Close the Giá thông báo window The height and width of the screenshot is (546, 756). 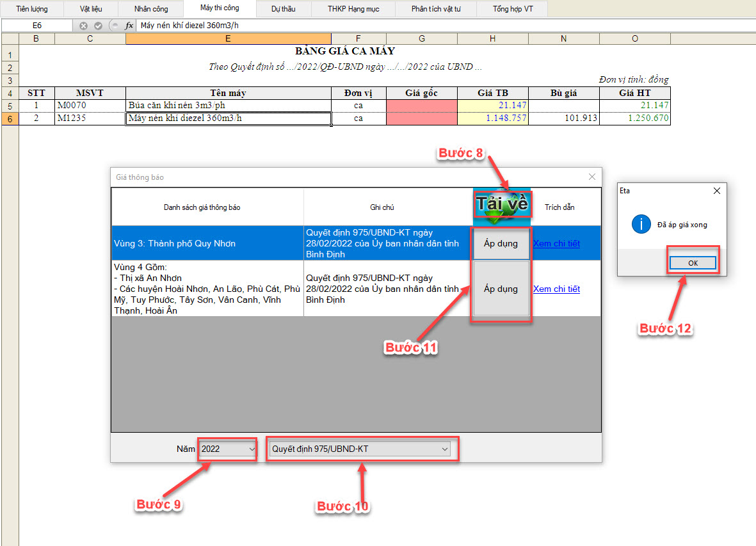click(x=592, y=177)
